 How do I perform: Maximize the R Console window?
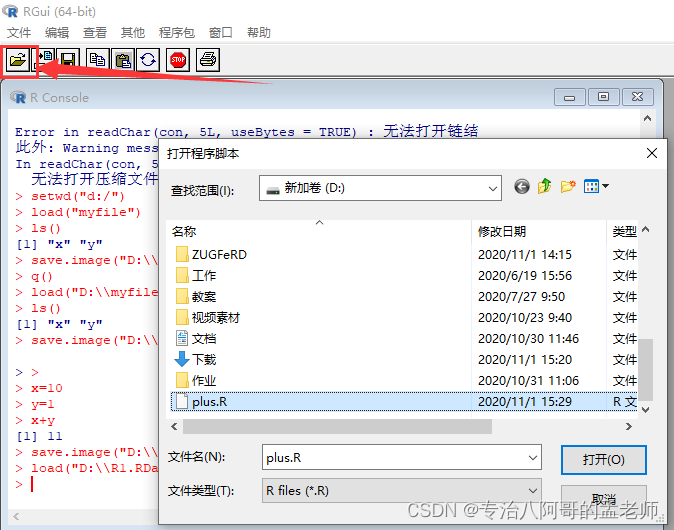click(x=604, y=97)
